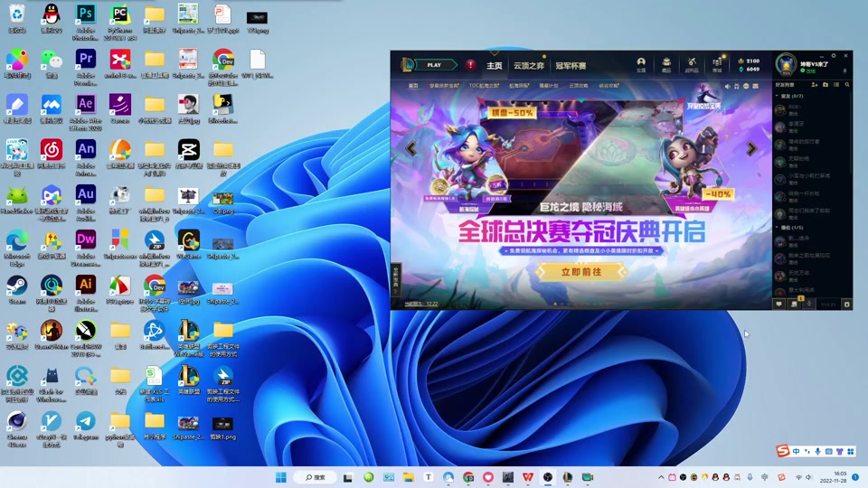
Task: Expand hidden system tray icons chevron
Action: [x=661, y=477]
